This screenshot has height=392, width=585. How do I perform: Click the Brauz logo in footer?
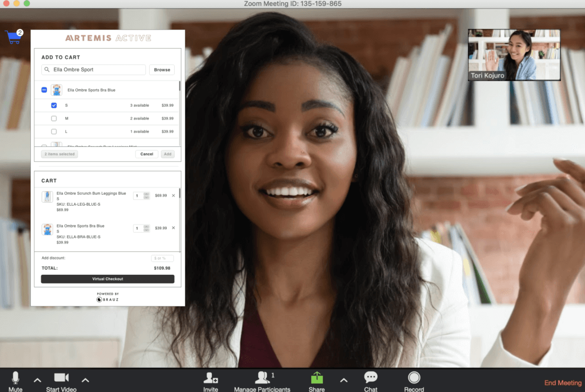coord(108,299)
